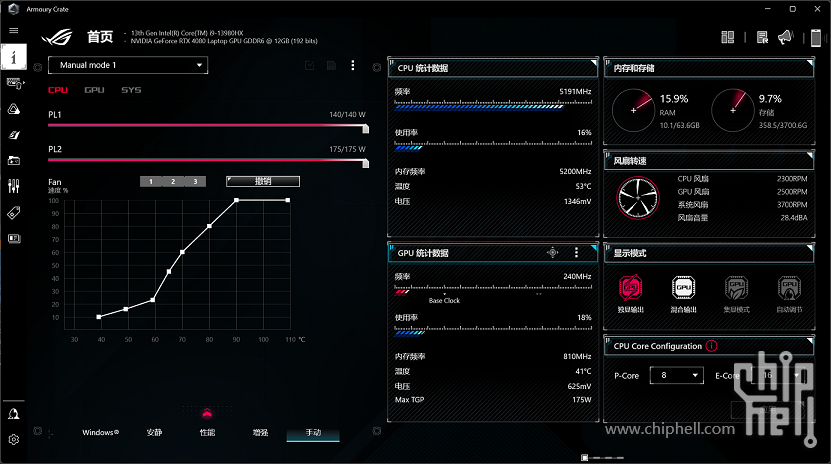831x464 pixels.
Task: Open the Manual mode 1 dropdown
Action: coord(128,65)
